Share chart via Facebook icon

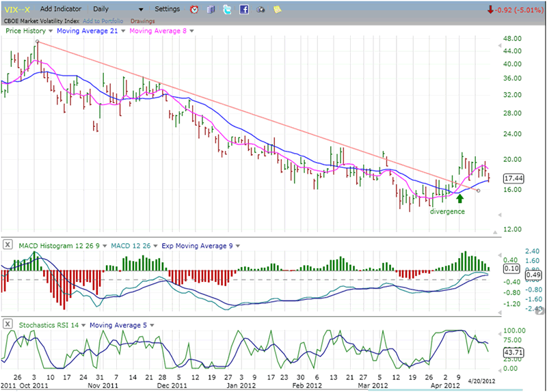coord(244,10)
